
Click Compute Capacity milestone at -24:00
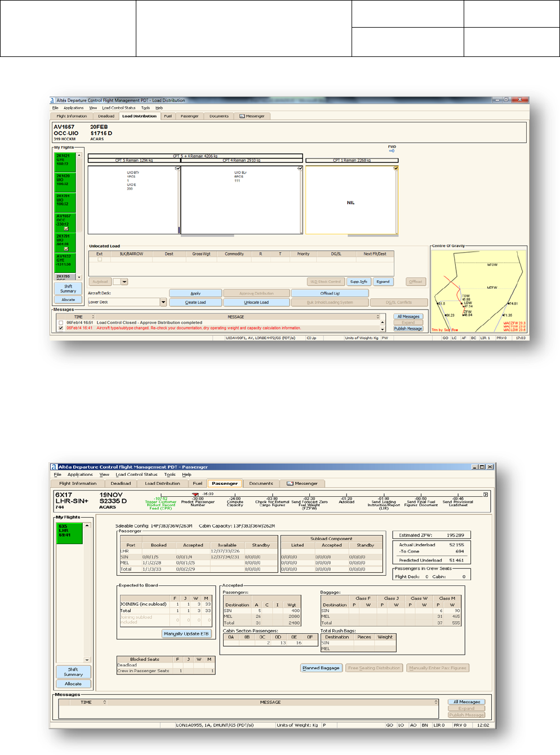point(235,502)
